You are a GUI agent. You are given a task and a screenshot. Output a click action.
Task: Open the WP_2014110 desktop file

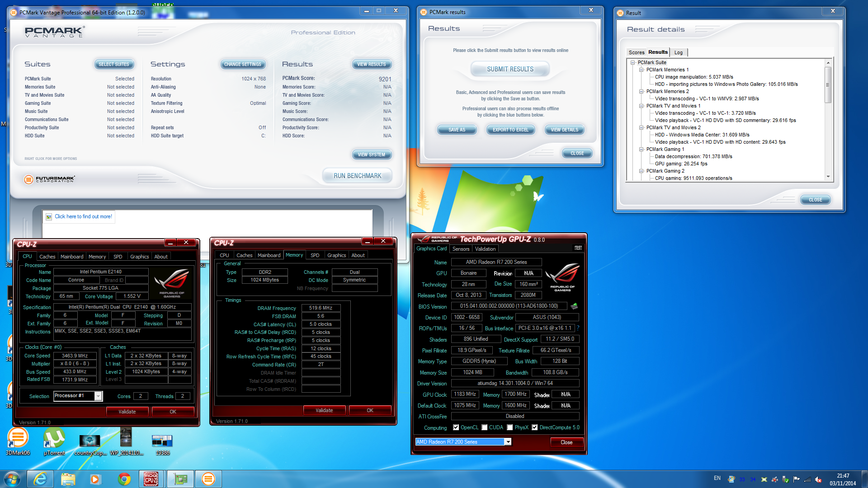[x=126, y=441]
